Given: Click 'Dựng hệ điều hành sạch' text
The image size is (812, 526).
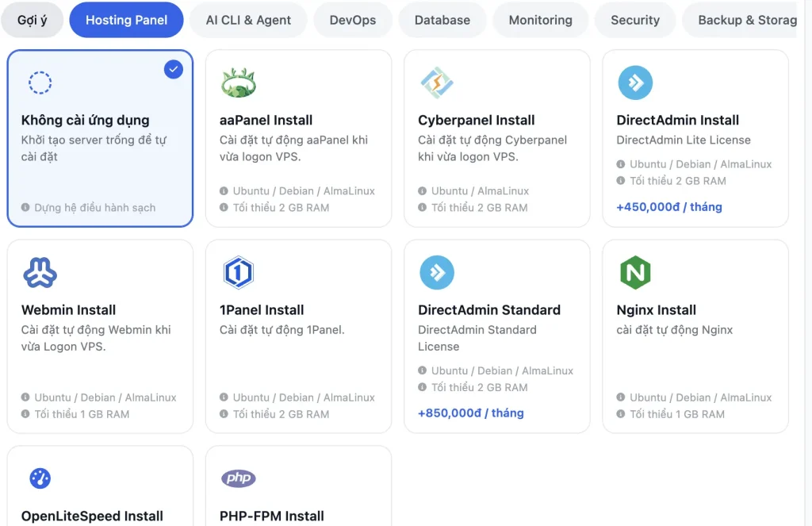Looking at the screenshot, I should coord(95,208).
